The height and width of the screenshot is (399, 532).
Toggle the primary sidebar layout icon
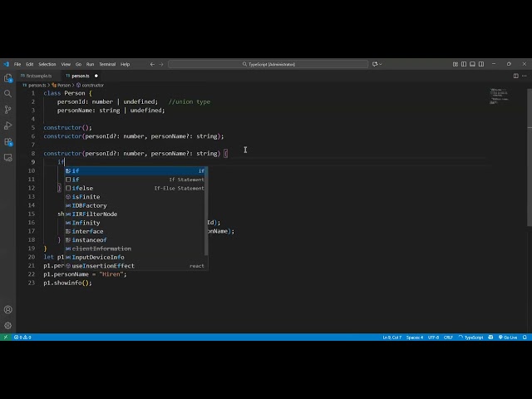pos(464,64)
